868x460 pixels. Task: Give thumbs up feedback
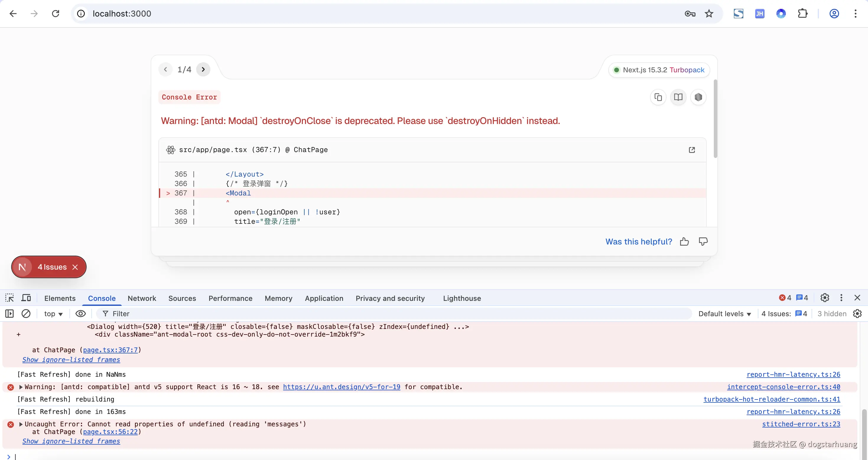(684, 242)
